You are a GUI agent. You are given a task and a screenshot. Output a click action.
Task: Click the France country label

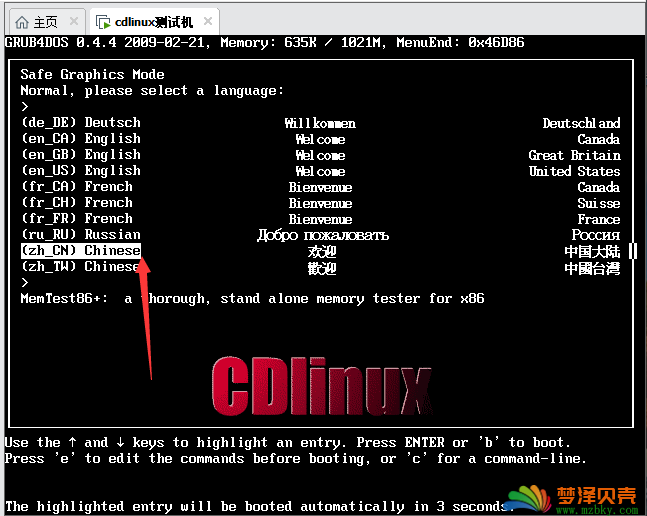599,219
